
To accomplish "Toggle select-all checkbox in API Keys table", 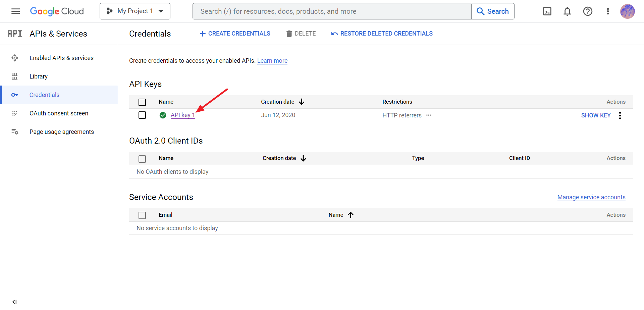I will (142, 102).
